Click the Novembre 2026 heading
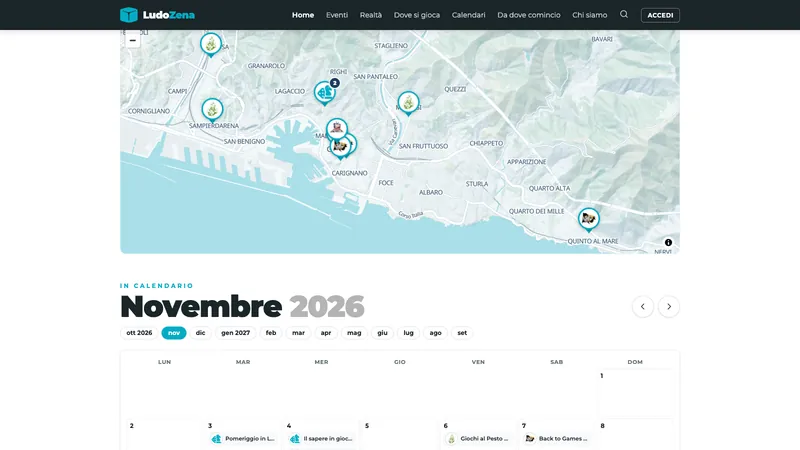This screenshot has width=800, height=450. click(242, 307)
